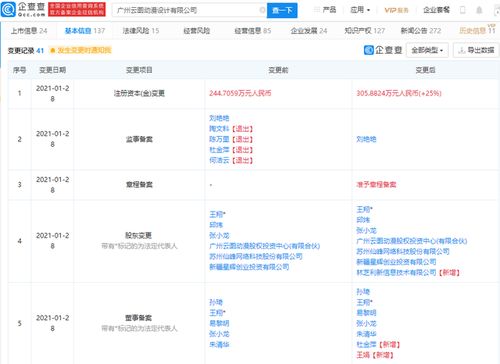Switch to the 经营信息 tab

[253, 31]
